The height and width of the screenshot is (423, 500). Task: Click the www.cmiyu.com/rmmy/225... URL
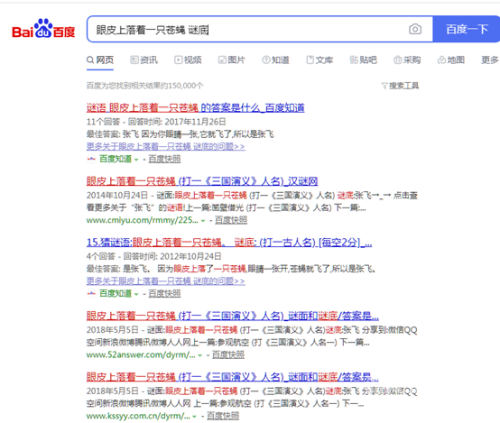click(142, 220)
